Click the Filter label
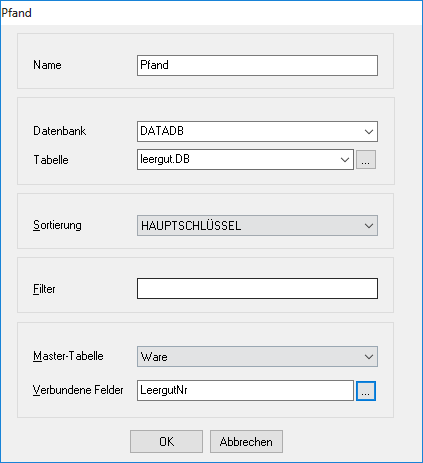This screenshot has height=463, width=423. click(44, 289)
